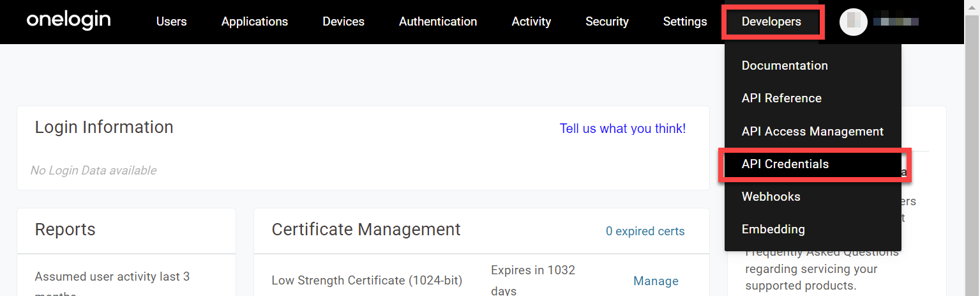Select Documentation from Developers menu
Screen dimensions: 980x296
(x=784, y=66)
